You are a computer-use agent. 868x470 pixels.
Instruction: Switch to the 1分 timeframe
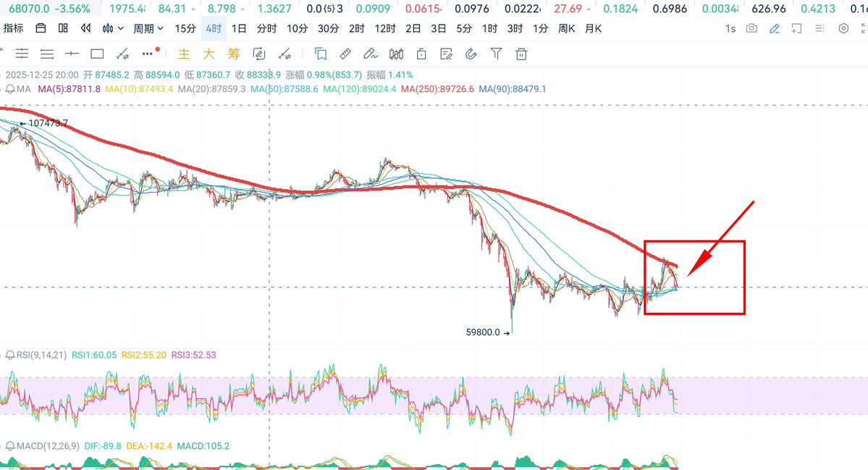[x=540, y=28]
